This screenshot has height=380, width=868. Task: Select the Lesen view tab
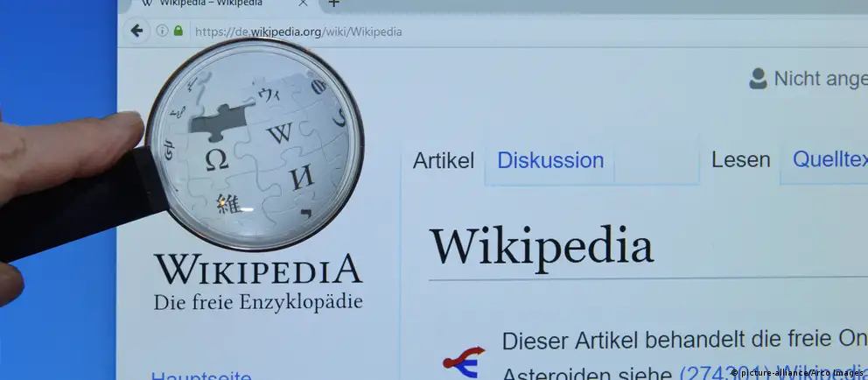740,160
